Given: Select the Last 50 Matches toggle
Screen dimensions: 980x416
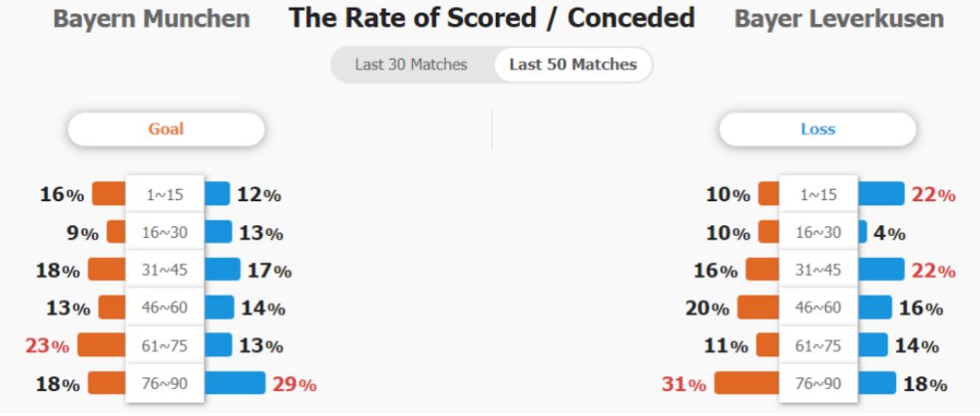Looking at the screenshot, I should (x=573, y=65).
